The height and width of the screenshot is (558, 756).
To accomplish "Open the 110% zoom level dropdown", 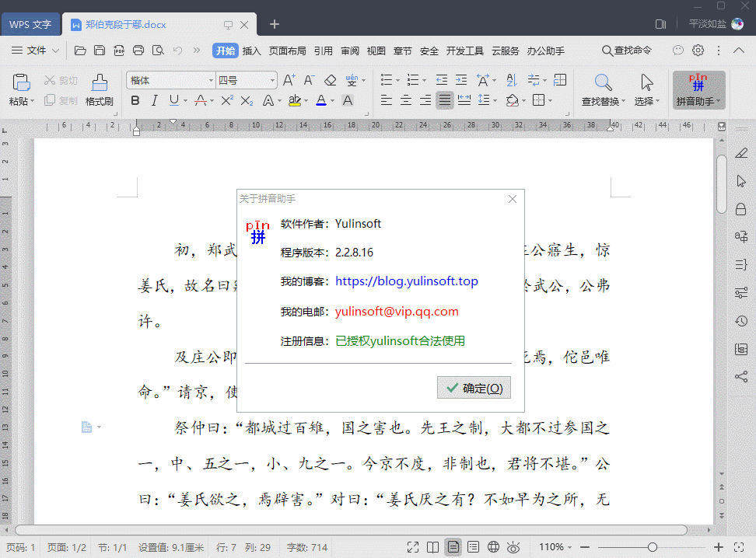I will click(x=555, y=547).
